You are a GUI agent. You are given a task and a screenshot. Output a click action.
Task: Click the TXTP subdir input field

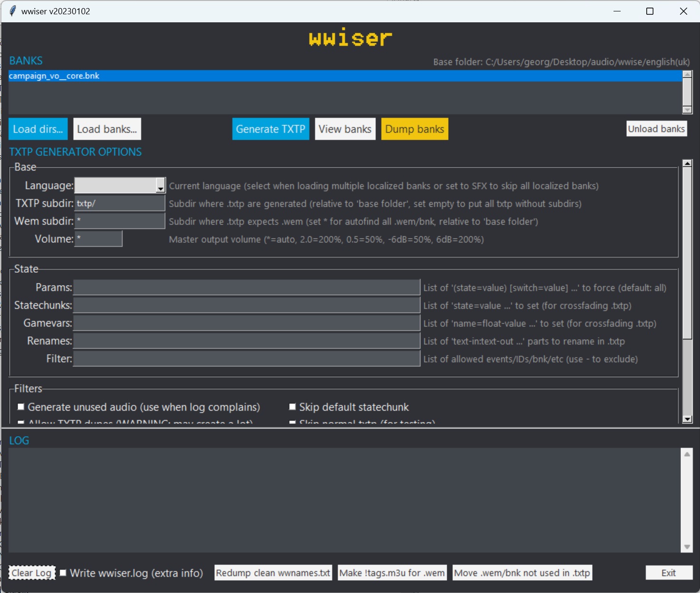[120, 203]
